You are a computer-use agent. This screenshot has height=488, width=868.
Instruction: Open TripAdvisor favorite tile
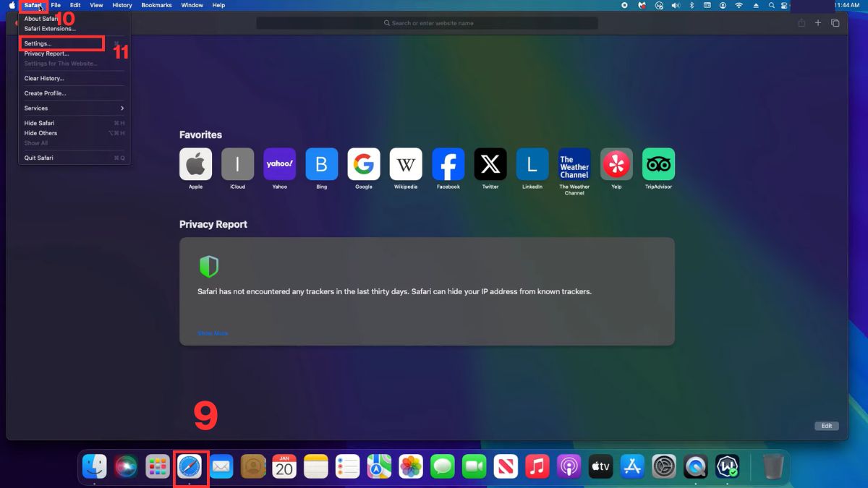(x=658, y=164)
